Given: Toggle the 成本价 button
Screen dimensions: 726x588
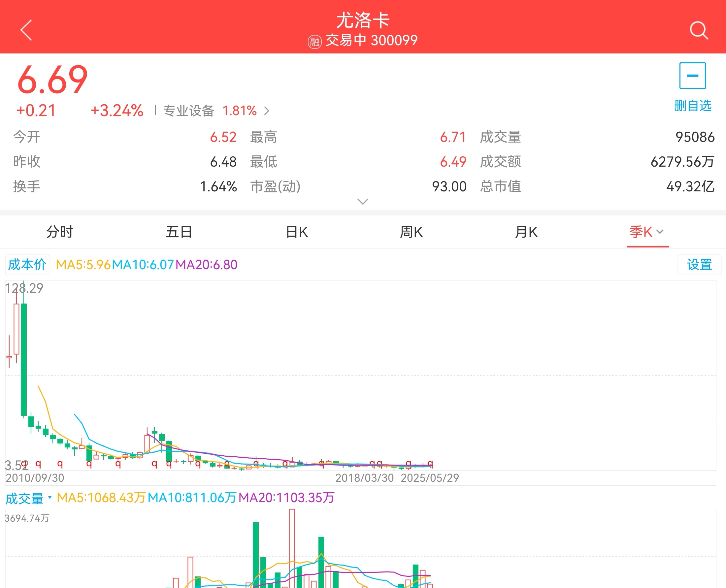Looking at the screenshot, I should [x=27, y=265].
